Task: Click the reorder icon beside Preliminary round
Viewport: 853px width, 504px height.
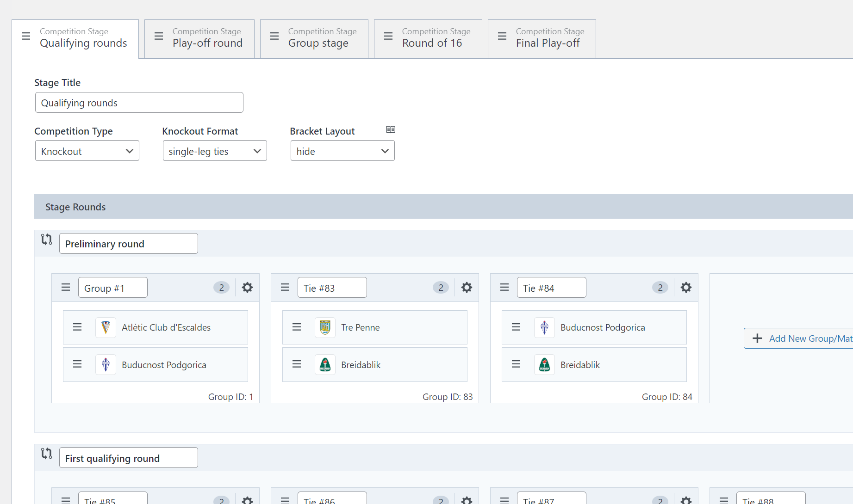Action: click(x=46, y=240)
